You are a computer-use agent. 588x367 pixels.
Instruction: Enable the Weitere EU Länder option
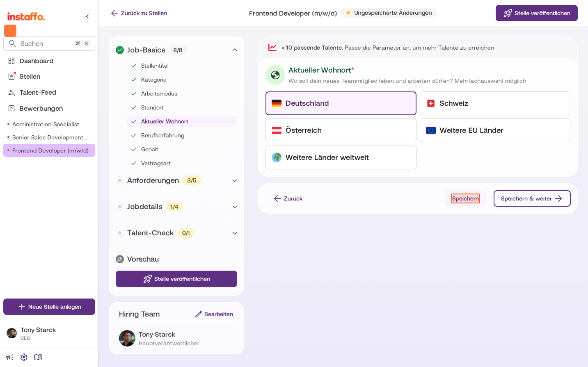(495, 130)
